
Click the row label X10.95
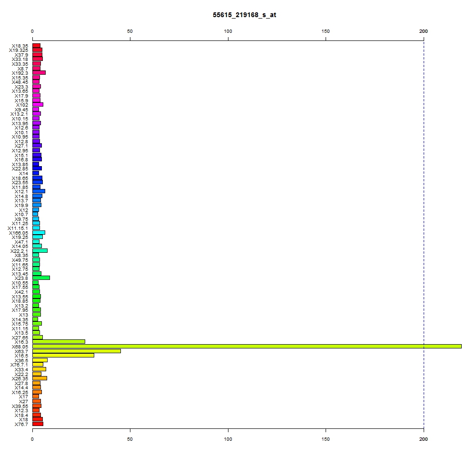tap(20, 137)
